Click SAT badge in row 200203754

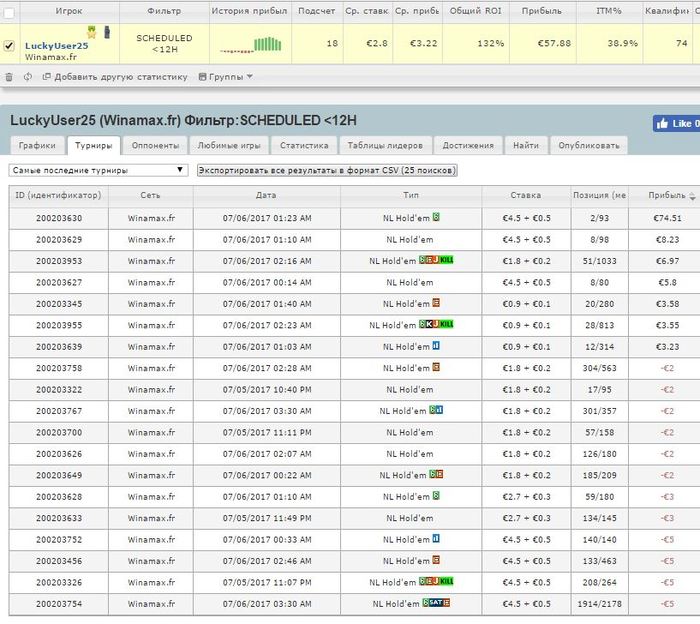pyautogui.click(x=436, y=603)
